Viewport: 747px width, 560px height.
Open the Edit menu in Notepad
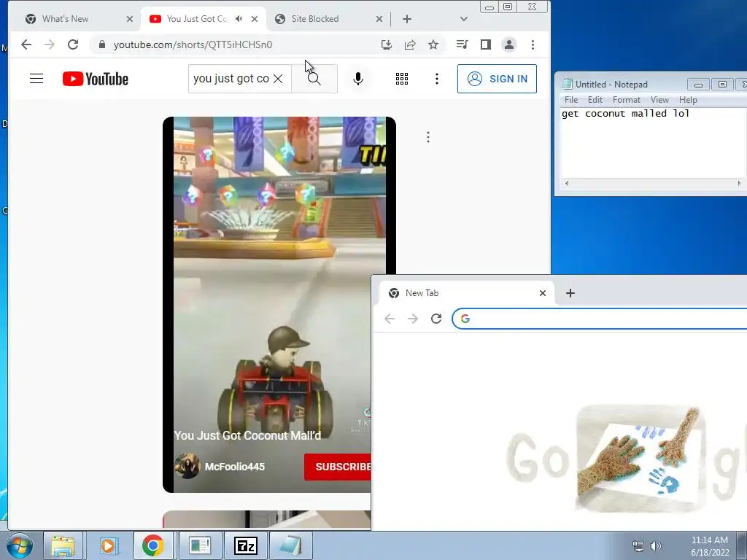[x=595, y=99]
